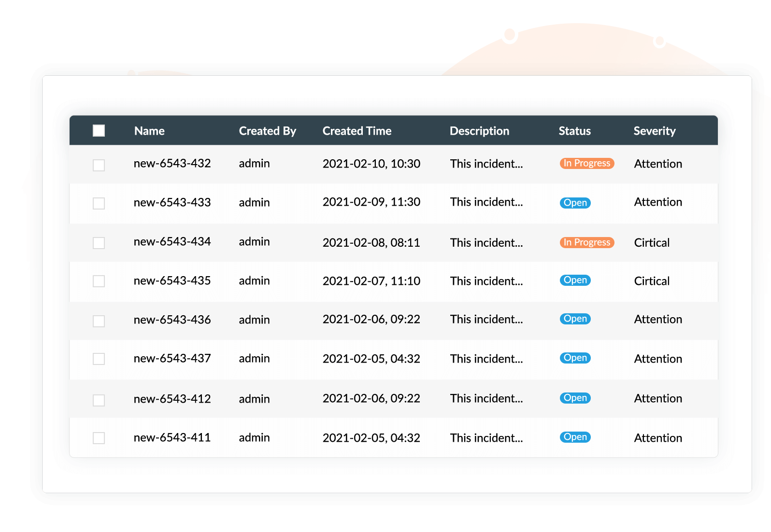The width and height of the screenshot is (771, 532).
Task: Click the Severity column header
Action: coord(655,131)
